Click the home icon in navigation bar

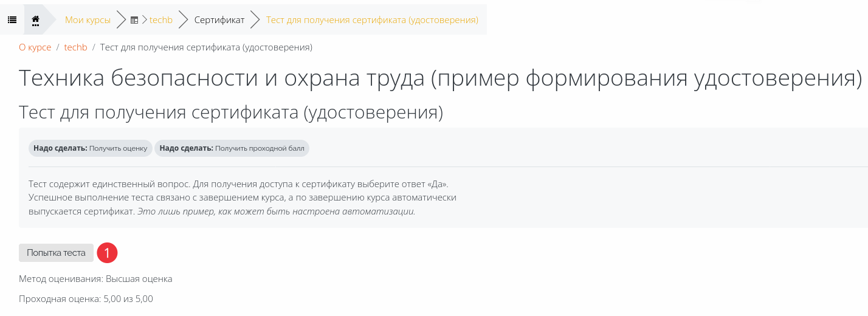[x=35, y=20]
